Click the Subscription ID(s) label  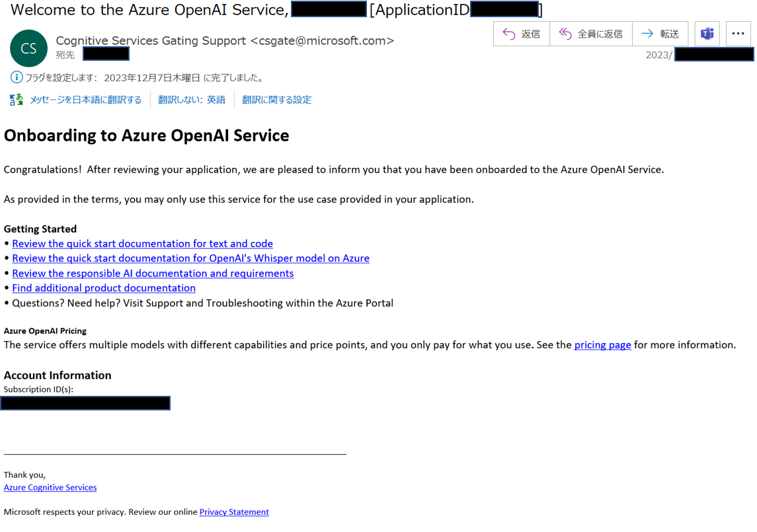[38, 390]
